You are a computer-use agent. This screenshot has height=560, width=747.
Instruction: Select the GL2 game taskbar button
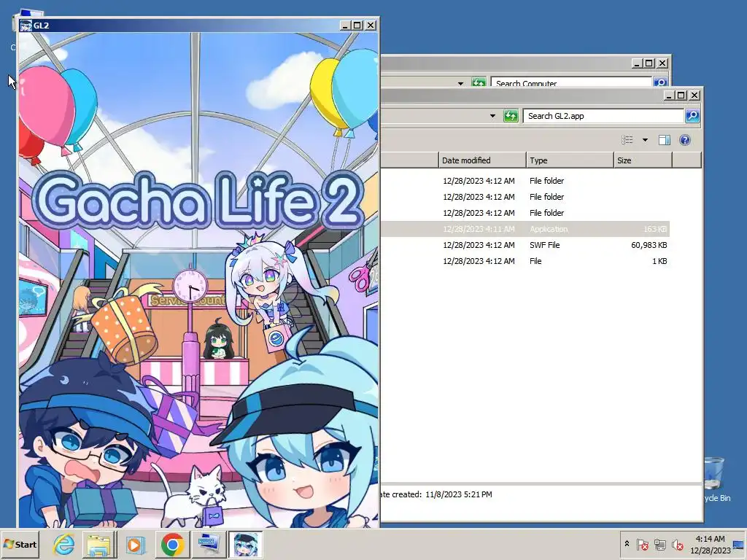point(245,544)
